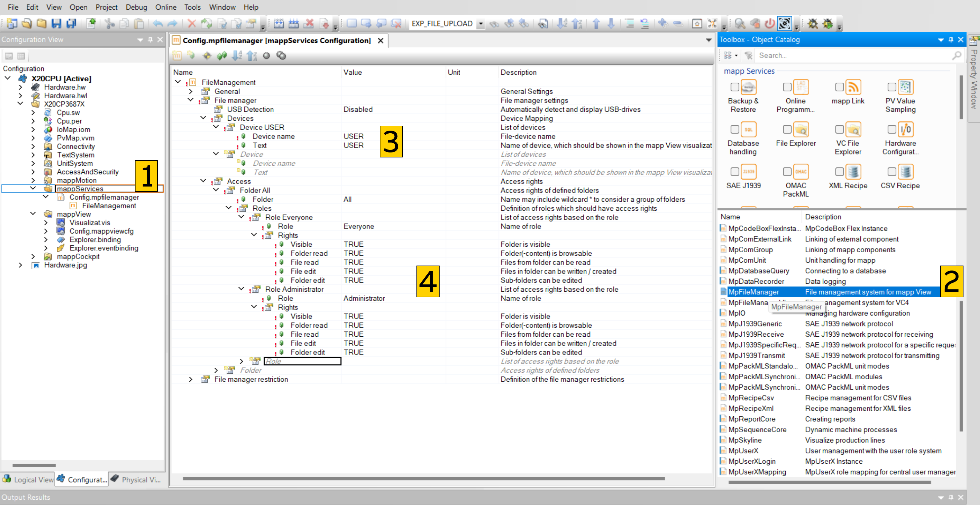Click the Undo arrow icon
Screen dimensions: 980x505
point(158,23)
